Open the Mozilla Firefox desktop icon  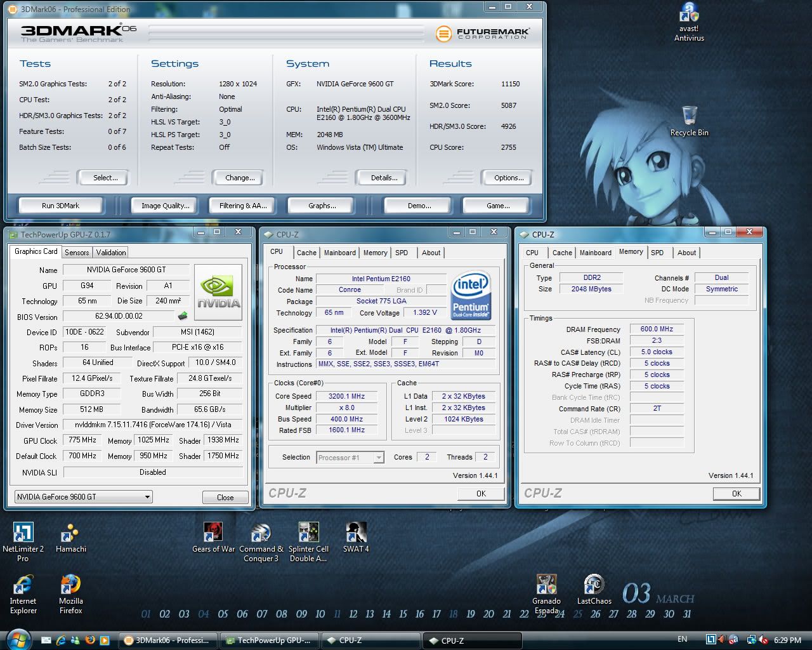click(x=70, y=585)
